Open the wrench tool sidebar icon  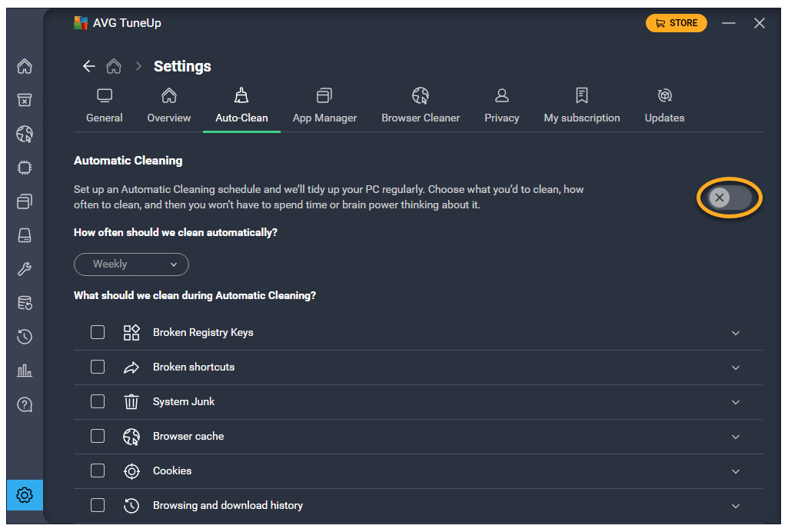pos(25,269)
